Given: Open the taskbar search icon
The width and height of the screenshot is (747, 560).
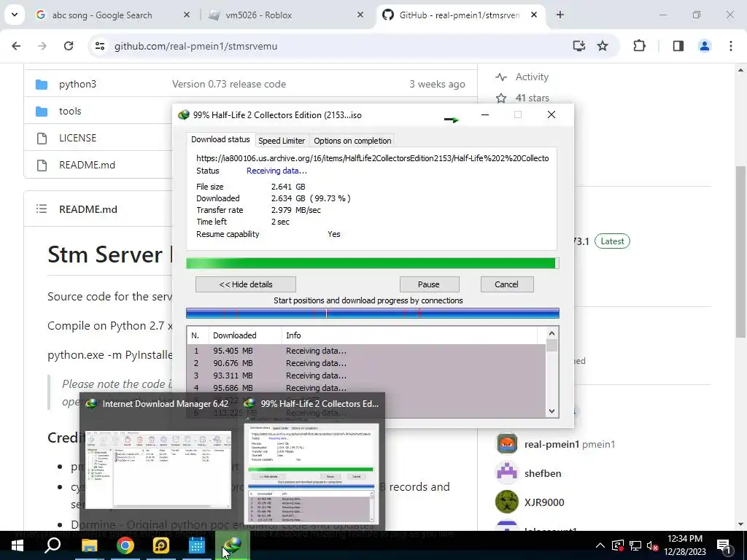Looking at the screenshot, I should [53, 545].
